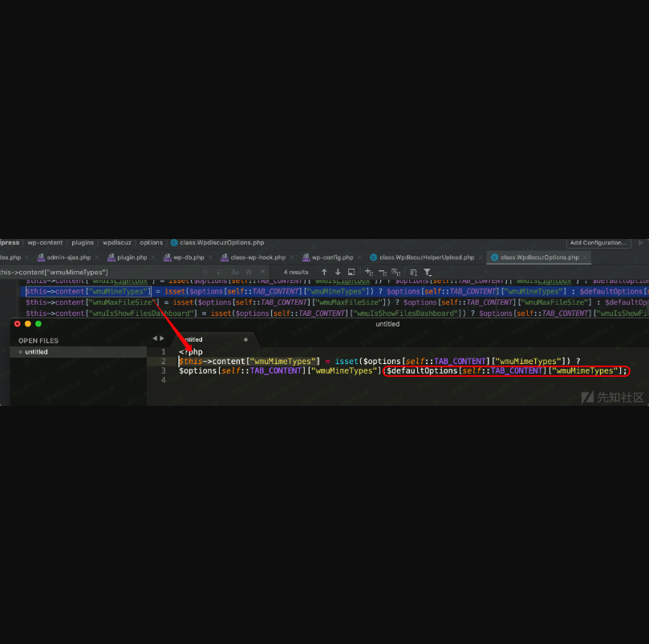Click the add search filter plus icon
Viewport: 649px width, 644px height.
tap(367, 273)
